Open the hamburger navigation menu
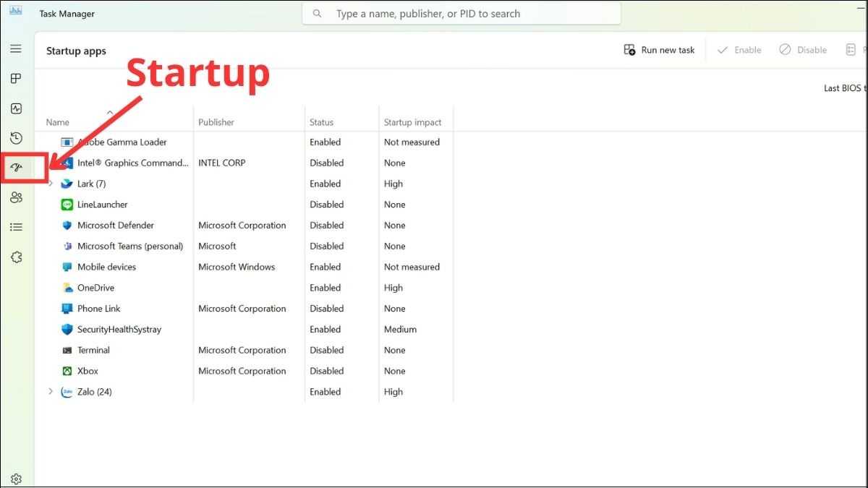Image resolution: width=868 pixels, height=488 pixels. tap(16, 48)
